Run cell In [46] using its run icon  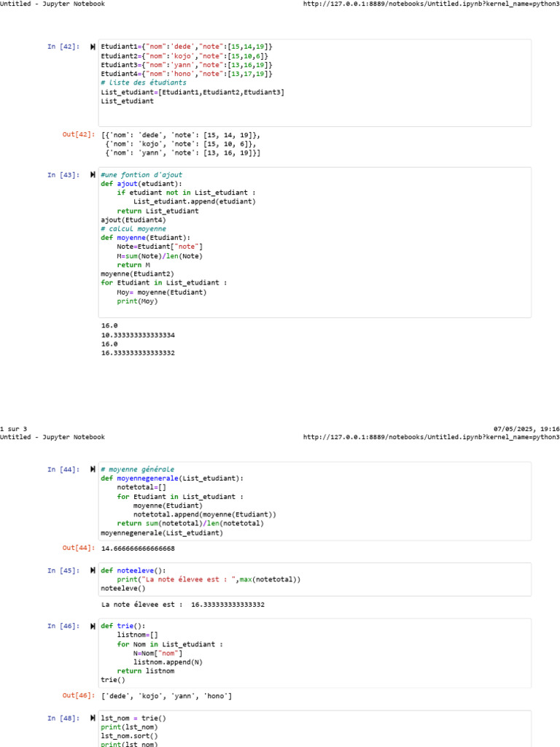93,626
